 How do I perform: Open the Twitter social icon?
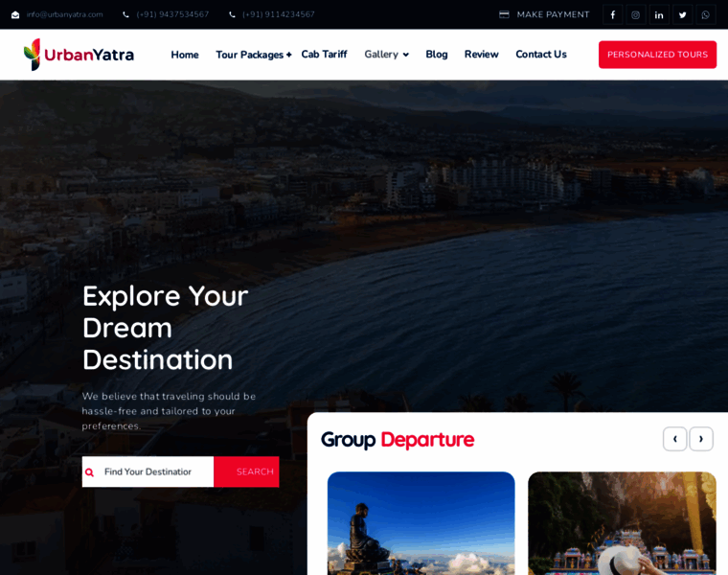click(682, 15)
